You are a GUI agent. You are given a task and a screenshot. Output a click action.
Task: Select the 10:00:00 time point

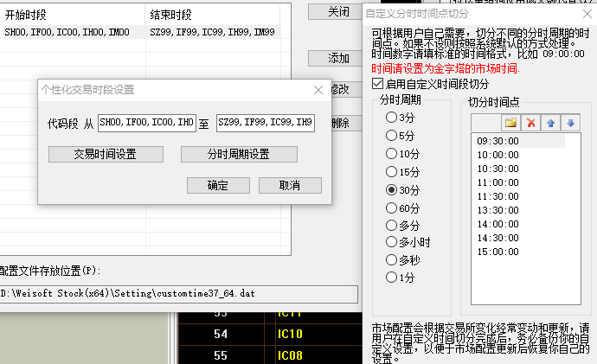click(498, 155)
